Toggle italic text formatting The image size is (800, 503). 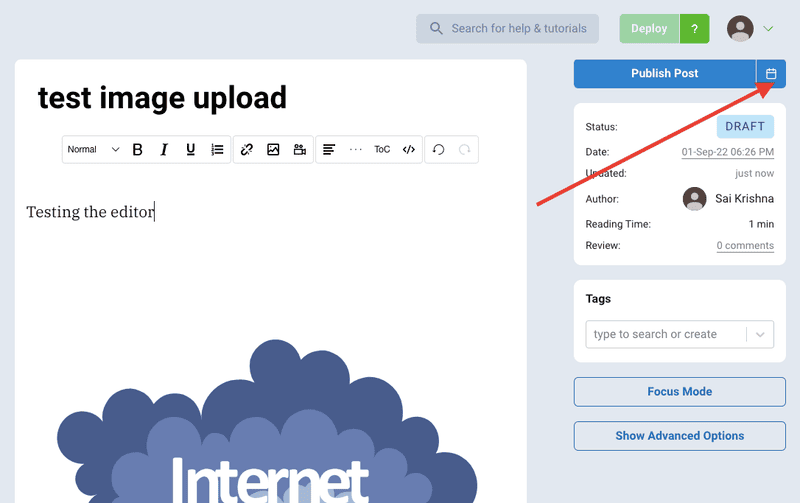click(x=164, y=150)
